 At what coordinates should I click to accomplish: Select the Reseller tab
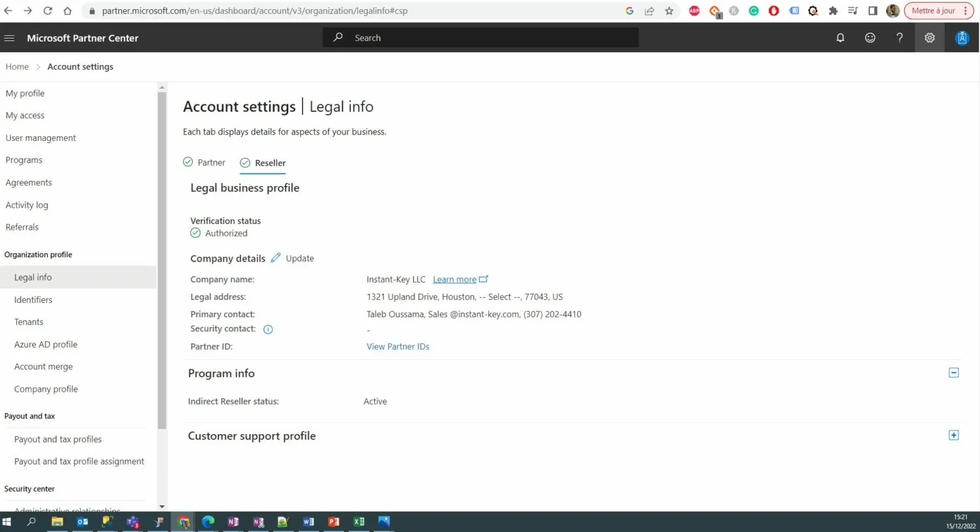point(263,163)
